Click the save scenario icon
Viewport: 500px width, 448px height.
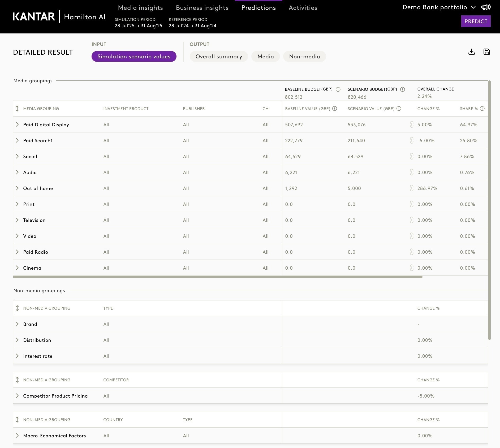coord(486,52)
